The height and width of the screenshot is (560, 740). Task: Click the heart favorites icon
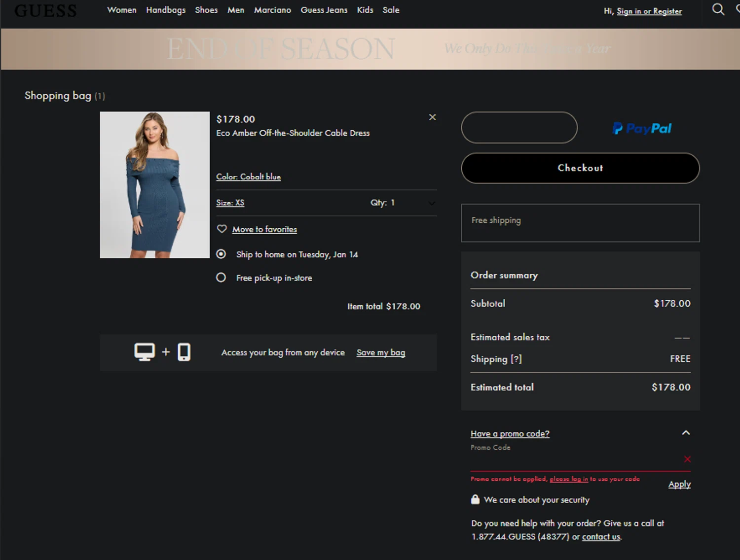click(222, 229)
